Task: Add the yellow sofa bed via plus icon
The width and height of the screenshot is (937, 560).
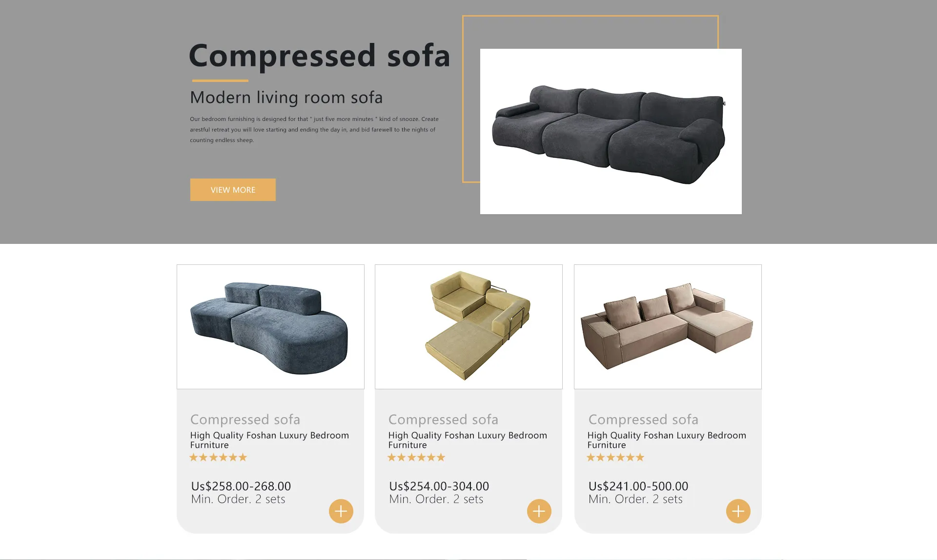Action: tap(539, 511)
